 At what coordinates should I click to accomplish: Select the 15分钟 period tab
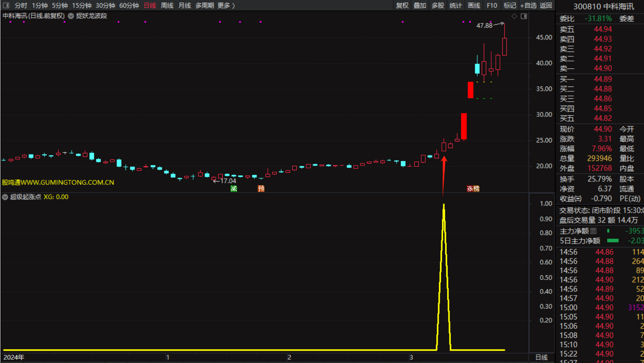pyautogui.click(x=82, y=5)
